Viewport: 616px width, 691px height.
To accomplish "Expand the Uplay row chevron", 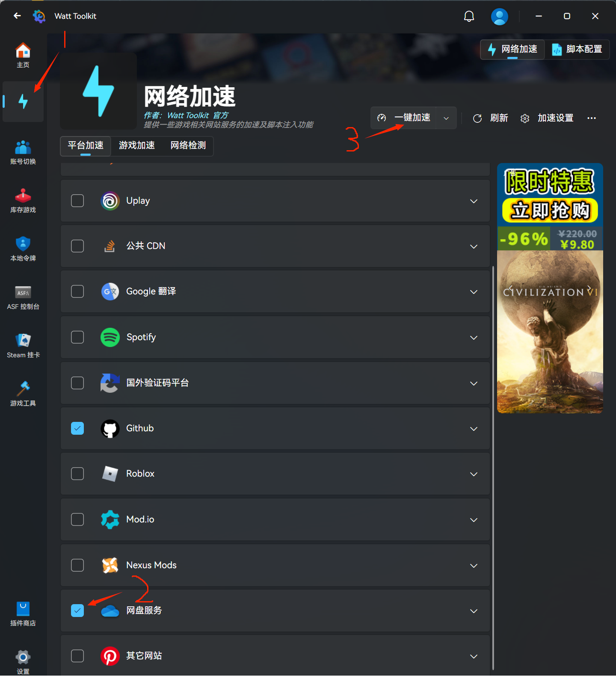I will click(474, 201).
